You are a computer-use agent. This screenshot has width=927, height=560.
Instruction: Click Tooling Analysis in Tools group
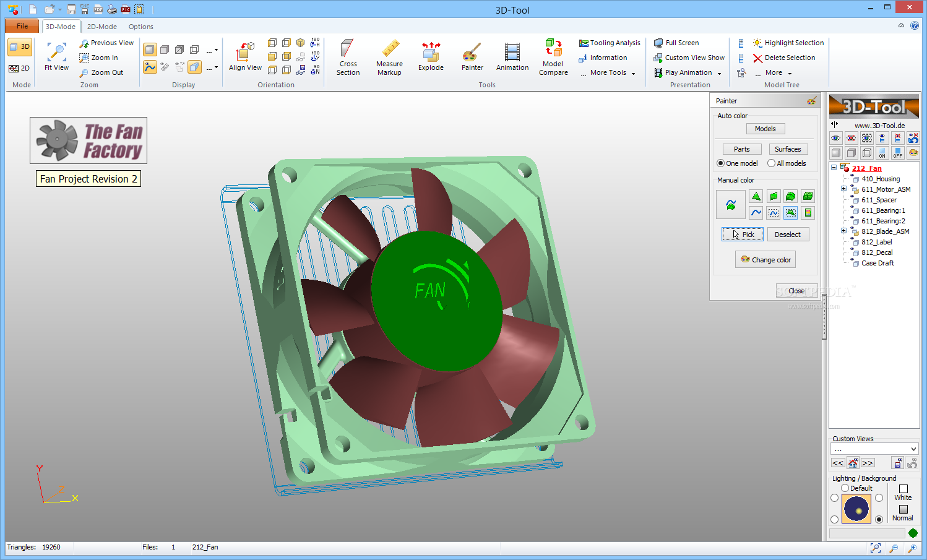coord(610,43)
